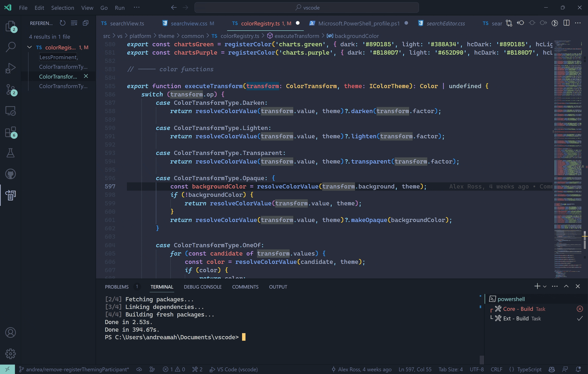
Task: Split the editor to the right
Action: point(566,23)
